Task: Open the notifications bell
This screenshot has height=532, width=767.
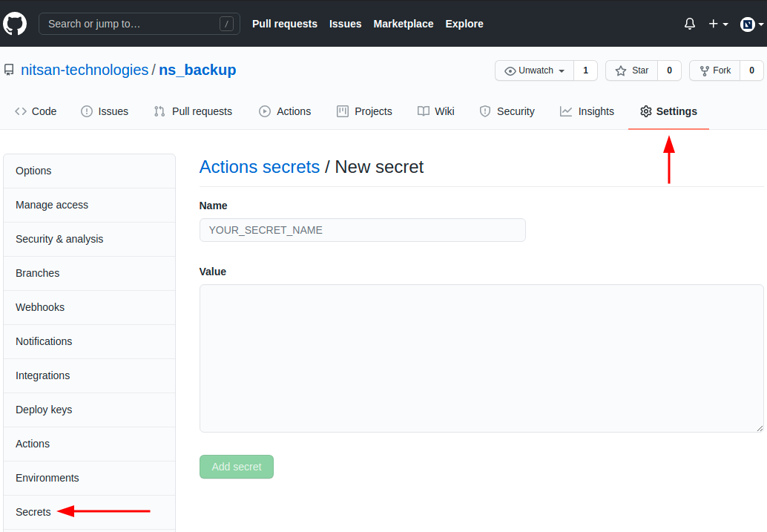Action: click(x=689, y=24)
